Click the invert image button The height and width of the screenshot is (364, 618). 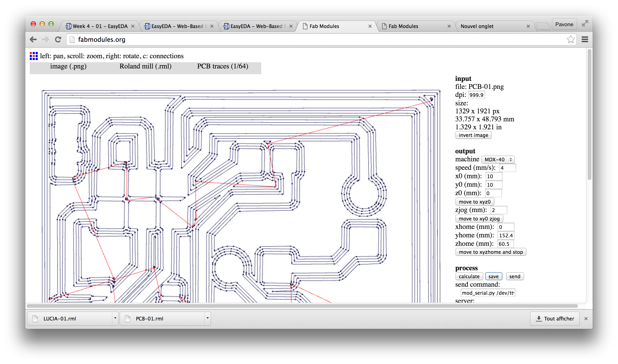[x=473, y=135]
